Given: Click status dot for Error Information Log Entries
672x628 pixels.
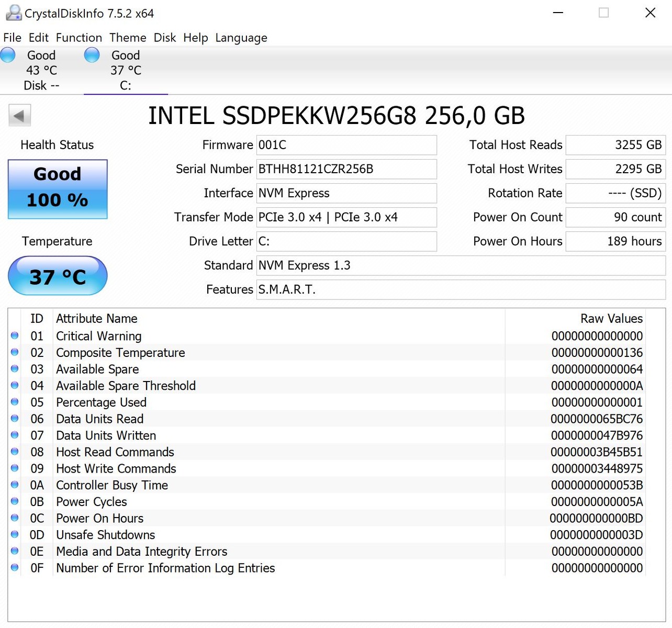Looking at the screenshot, I should pos(15,567).
